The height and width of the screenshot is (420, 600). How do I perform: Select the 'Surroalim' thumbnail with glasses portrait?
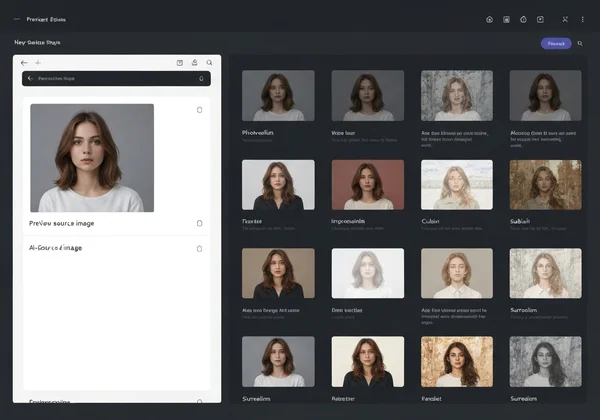coord(546,273)
